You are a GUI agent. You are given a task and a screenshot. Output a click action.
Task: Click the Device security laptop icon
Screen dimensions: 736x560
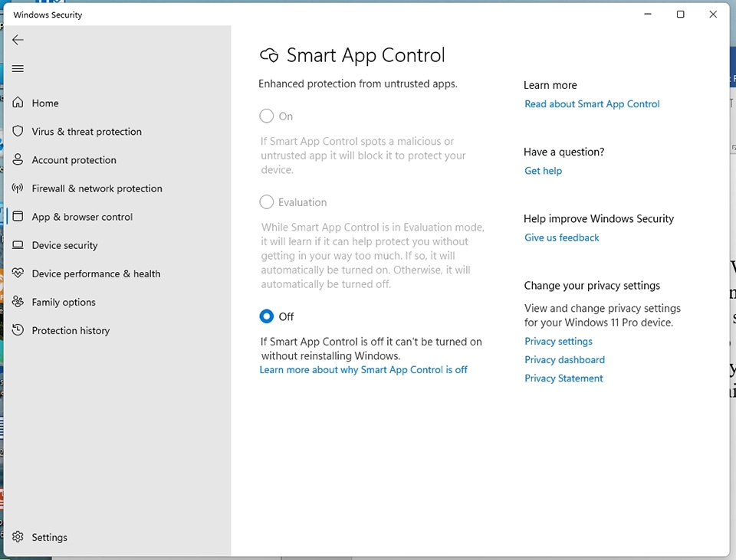pyautogui.click(x=18, y=245)
